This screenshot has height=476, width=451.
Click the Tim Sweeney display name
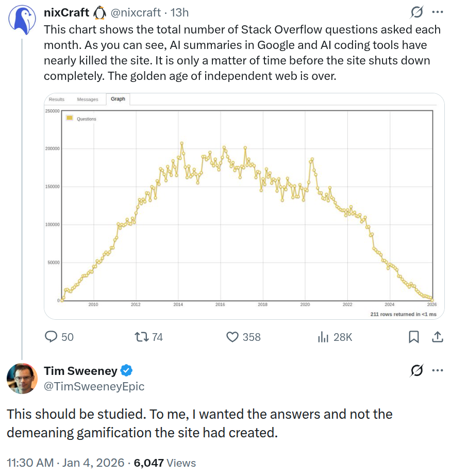(x=80, y=370)
